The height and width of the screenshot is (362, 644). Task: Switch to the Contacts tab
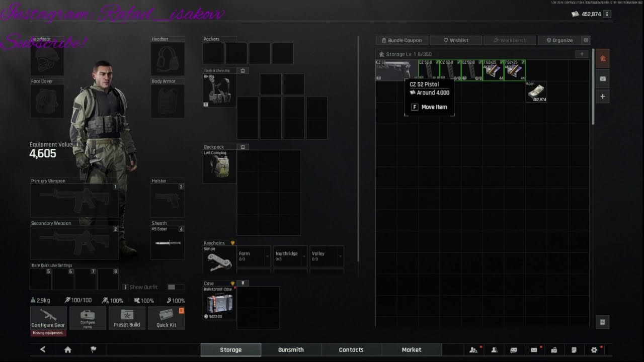coord(351,349)
